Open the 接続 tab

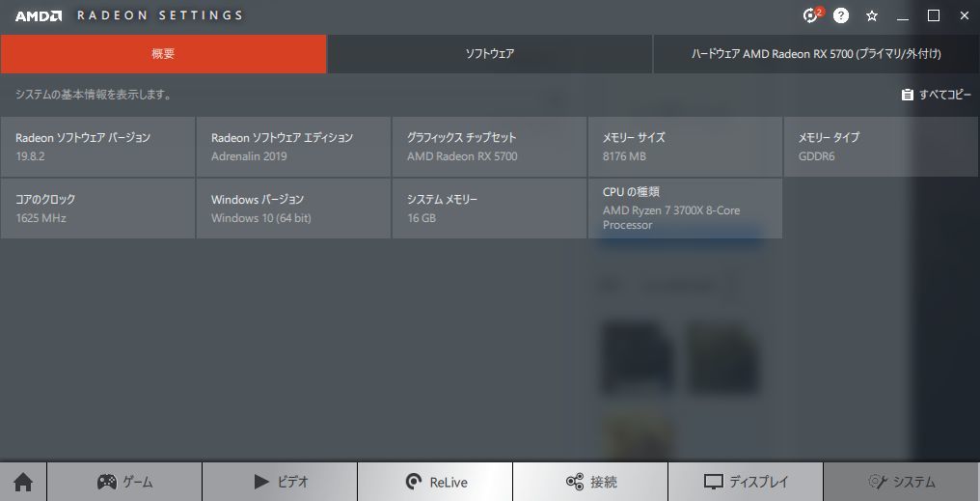[590, 482]
